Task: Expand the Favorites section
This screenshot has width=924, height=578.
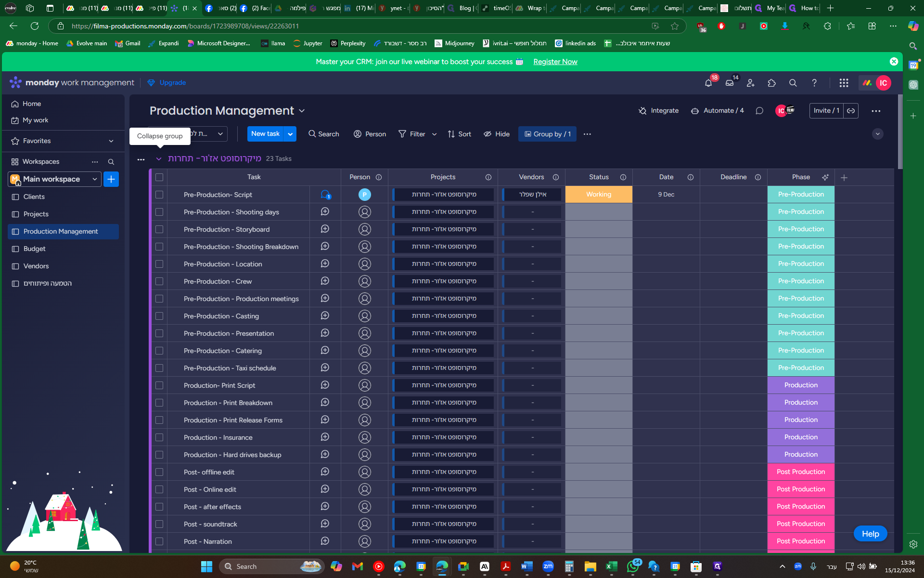Action: (x=111, y=141)
